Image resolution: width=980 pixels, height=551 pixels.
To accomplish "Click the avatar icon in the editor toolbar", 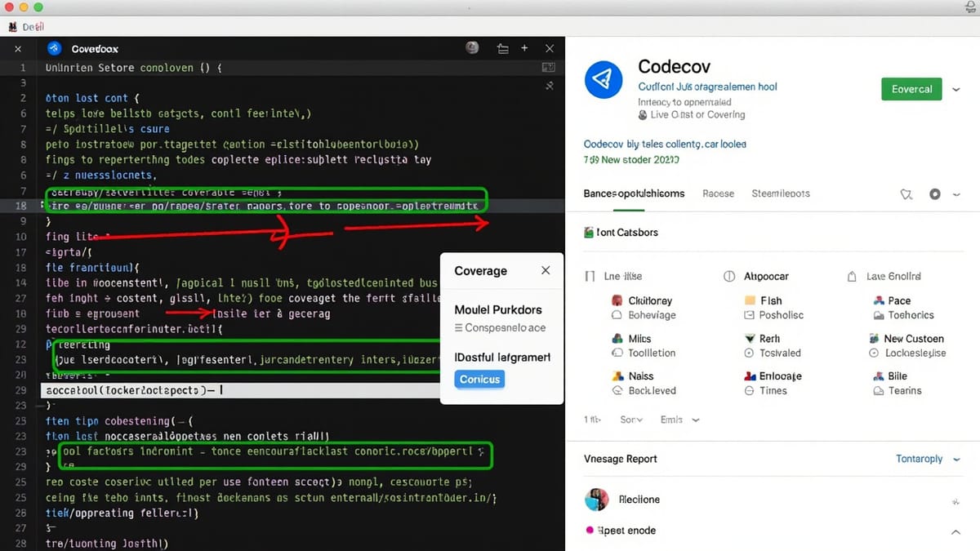I will click(x=472, y=48).
